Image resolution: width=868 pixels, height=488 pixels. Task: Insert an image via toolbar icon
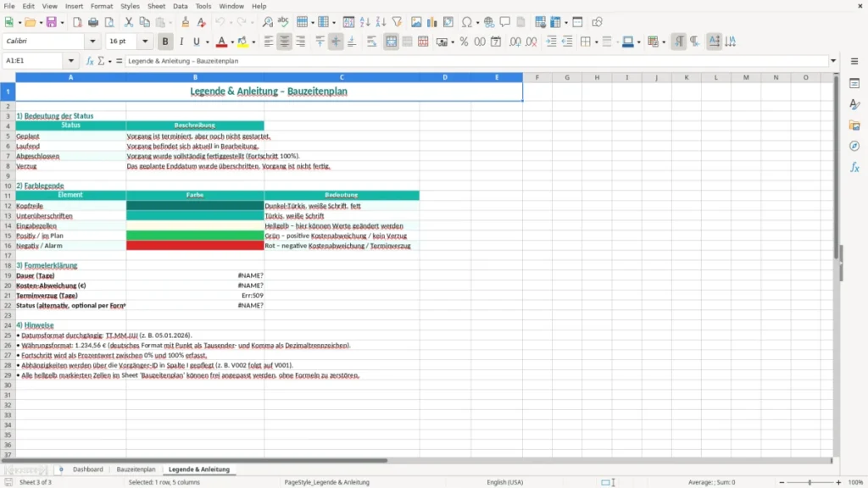[416, 22]
